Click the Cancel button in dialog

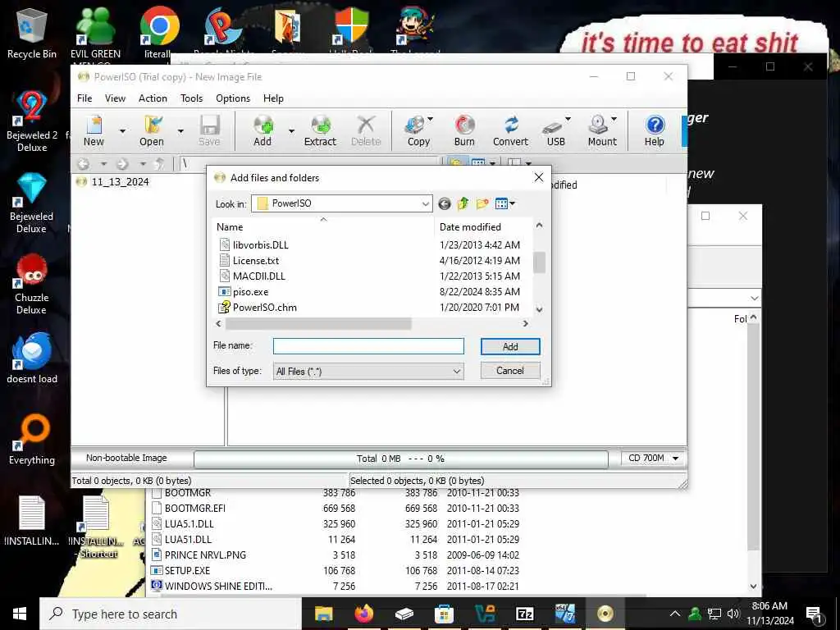pos(510,370)
